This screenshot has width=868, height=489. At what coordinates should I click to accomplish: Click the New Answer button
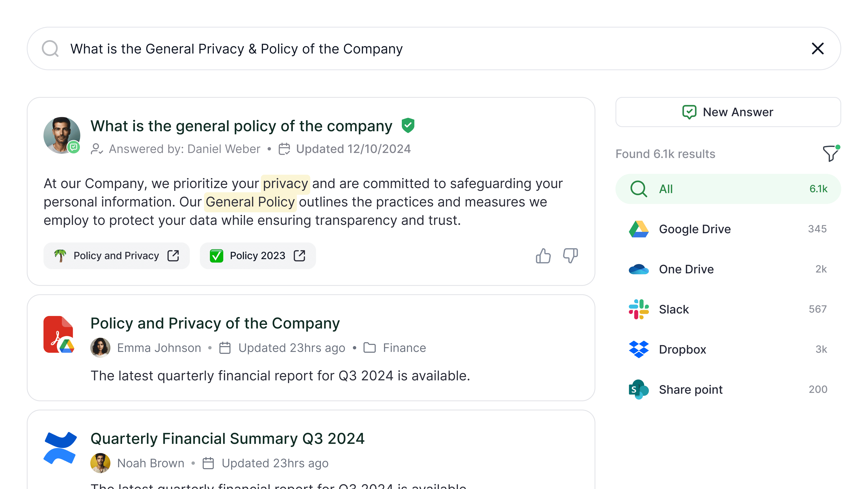(x=728, y=112)
